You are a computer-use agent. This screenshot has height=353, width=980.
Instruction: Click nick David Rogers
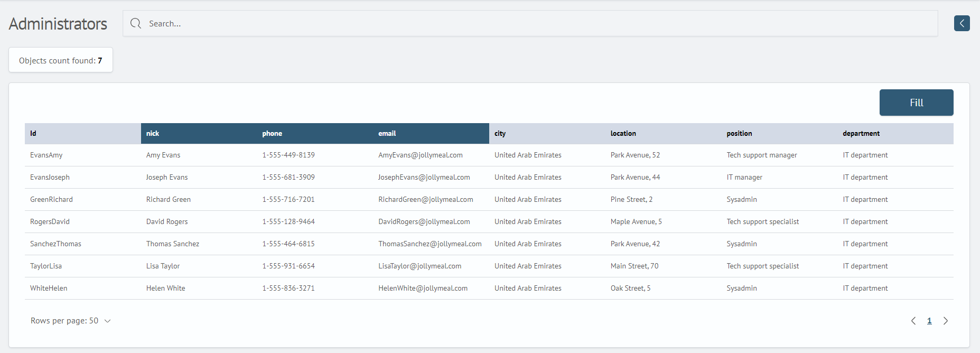167,221
